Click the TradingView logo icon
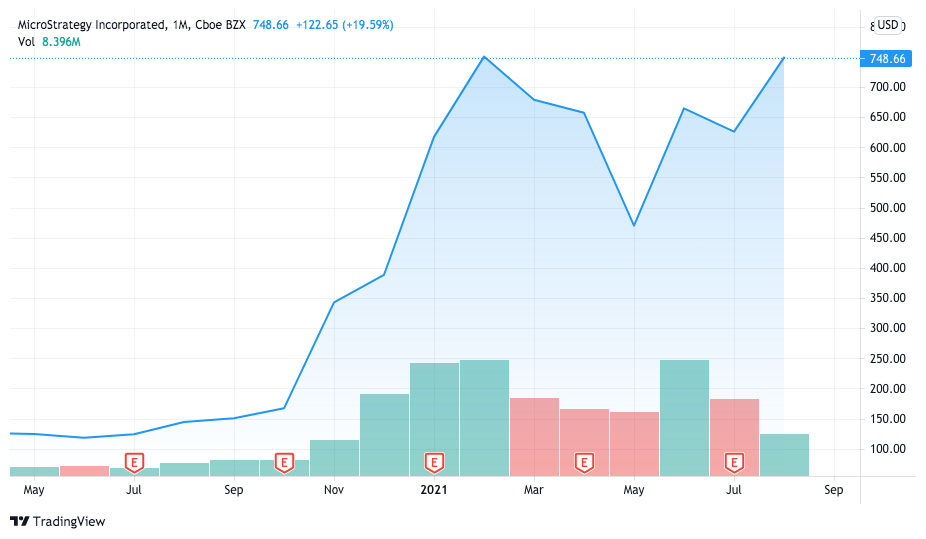Screen dimensions: 926x539 [19, 521]
